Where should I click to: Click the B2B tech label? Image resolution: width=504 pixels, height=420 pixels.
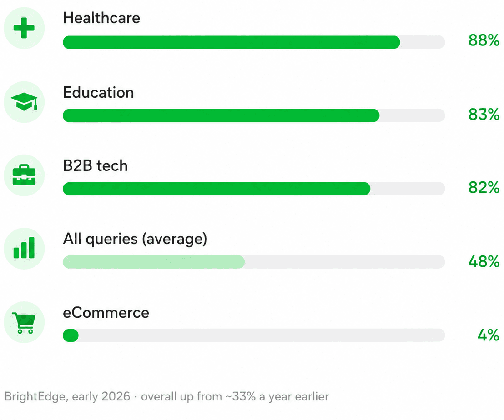click(96, 166)
